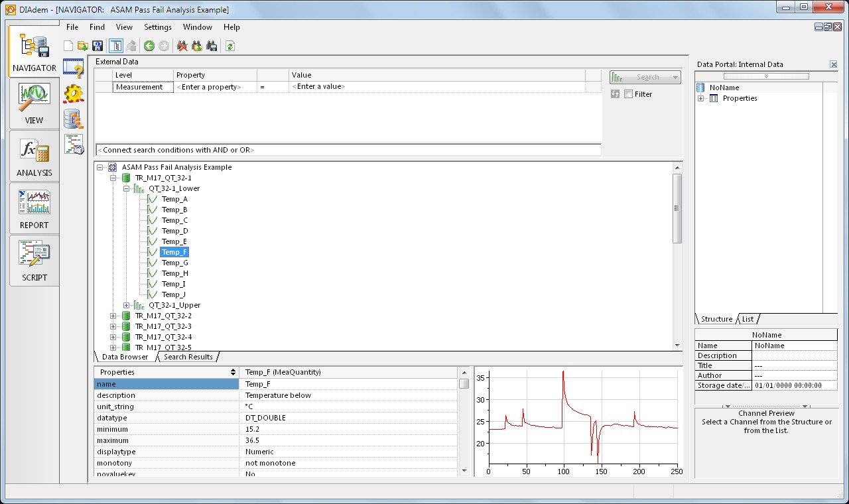849x504 pixels.
Task: Click the green cylinder icon for TR_M17_QT_32-1
Action: [126, 178]
